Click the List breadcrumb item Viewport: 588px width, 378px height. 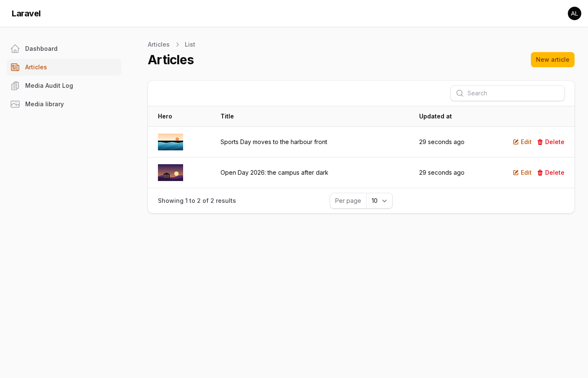point(190,45)
